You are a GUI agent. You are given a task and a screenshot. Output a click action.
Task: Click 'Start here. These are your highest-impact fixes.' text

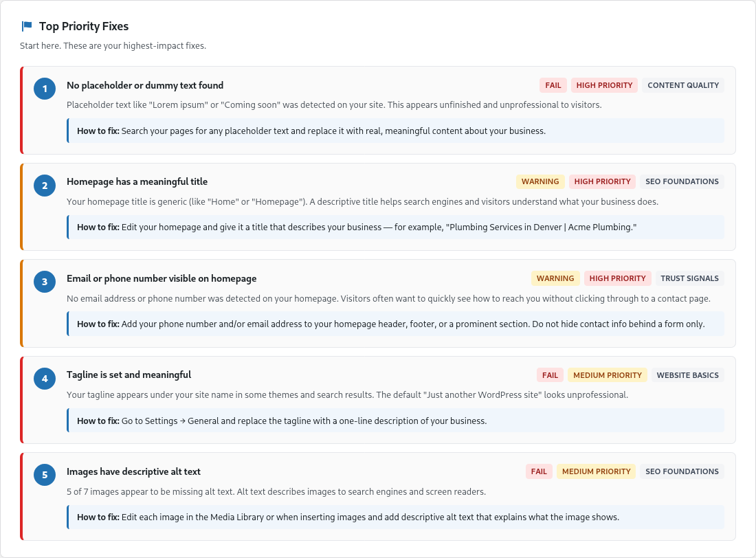[x=113, y=46]
